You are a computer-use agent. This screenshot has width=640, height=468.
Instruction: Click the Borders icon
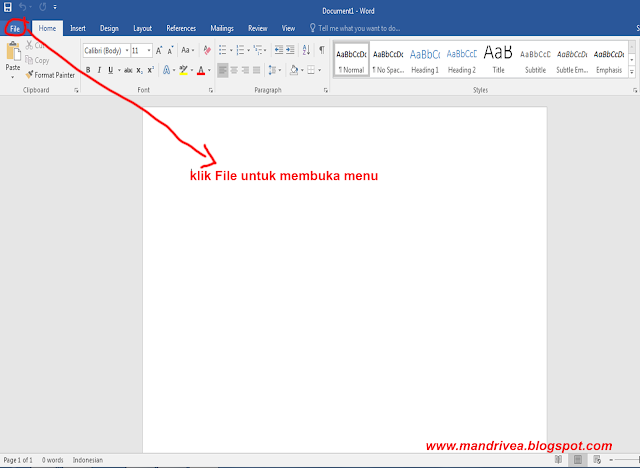pos(311,70)
